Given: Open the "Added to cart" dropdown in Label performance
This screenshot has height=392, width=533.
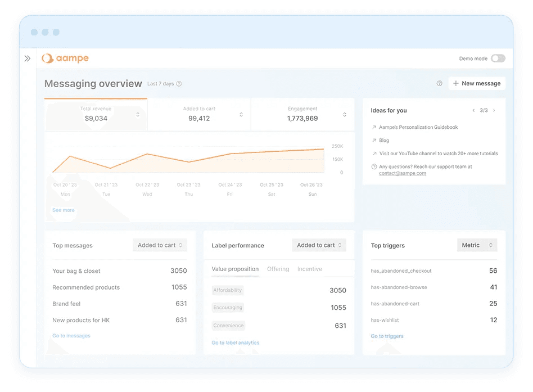Looking at the screenshot, I should pos(319,245).
